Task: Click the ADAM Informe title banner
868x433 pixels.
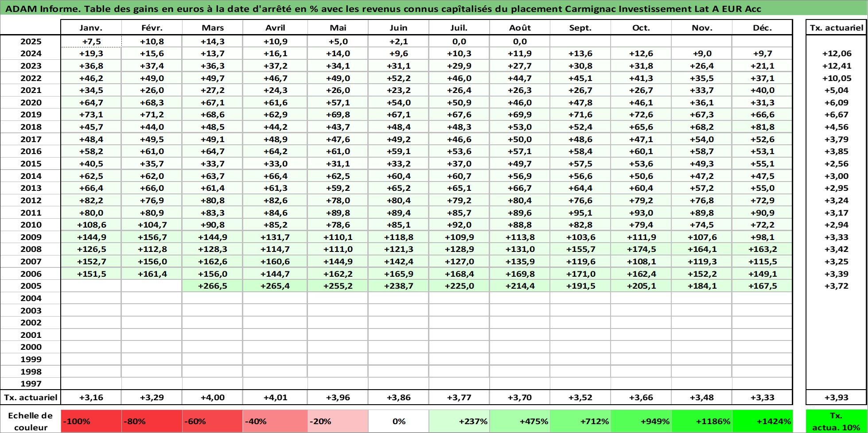Action: click(434, 8)
